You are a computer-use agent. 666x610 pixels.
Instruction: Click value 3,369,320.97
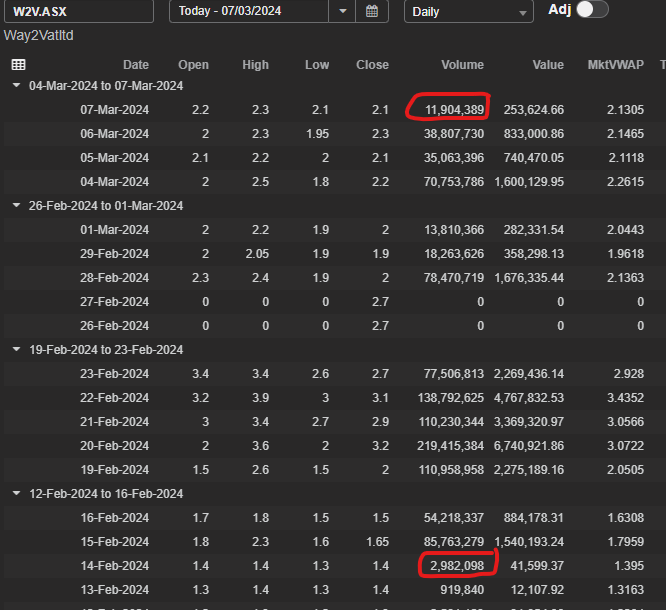pos(529,422)
